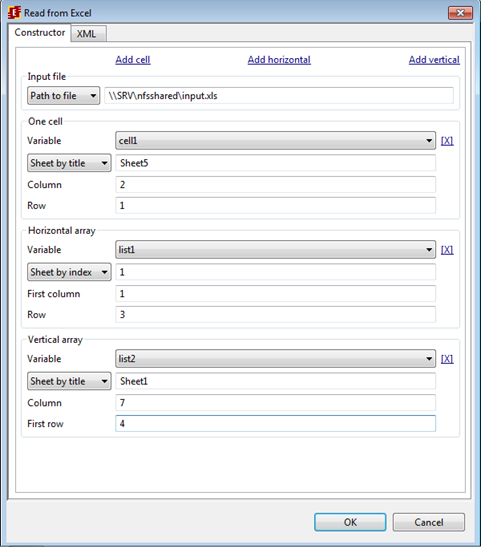The height and width of the screenshot is (547, 482).
Task: Click the Sheet1 sheet name field
Action: click(275, 381)
